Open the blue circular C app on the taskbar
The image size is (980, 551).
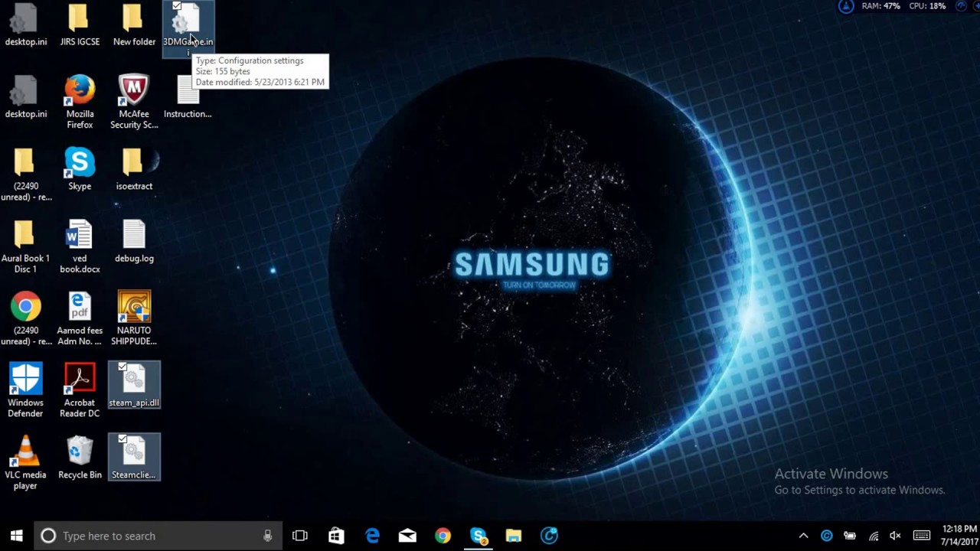[x=549, y=536]
